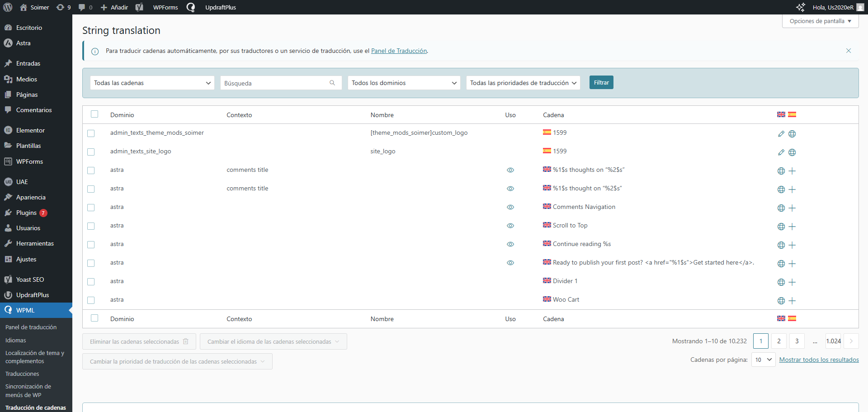Click the globe icon in site_logo row
The height and width of the screenshot is (412, 868).
click(792, 152)
